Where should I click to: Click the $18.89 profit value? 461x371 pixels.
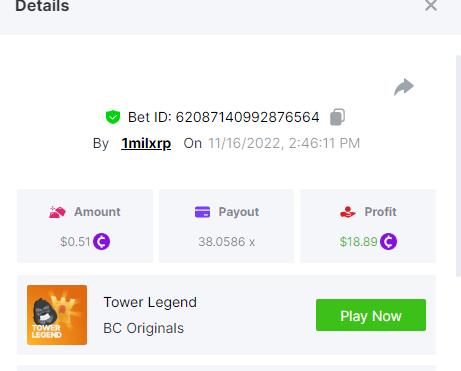point(358,242)
